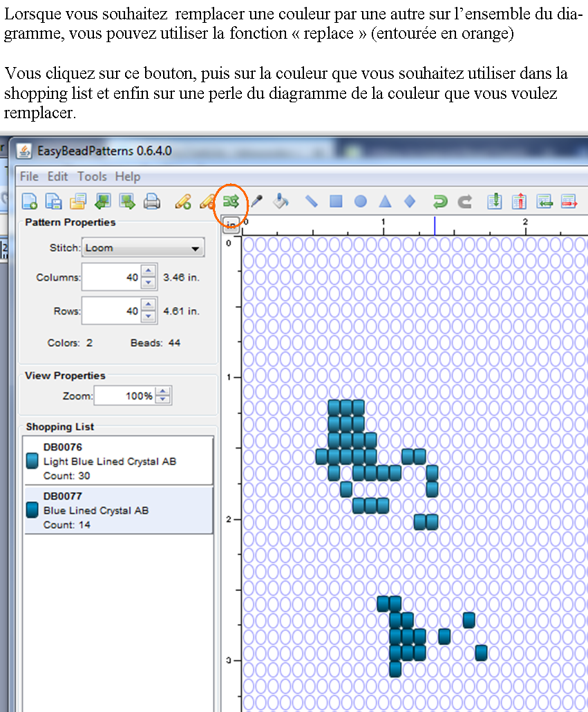The height and width of the screenshot is (712, 588).
Task: Select the Replace color tool
Action: point(231,202)
